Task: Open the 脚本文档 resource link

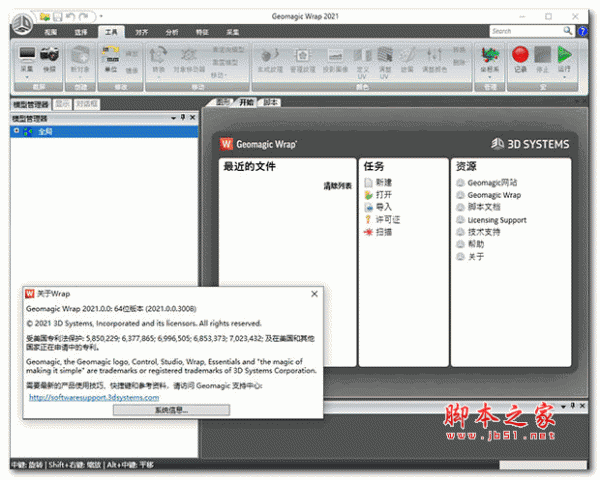Action: click(x=484, y=207)
